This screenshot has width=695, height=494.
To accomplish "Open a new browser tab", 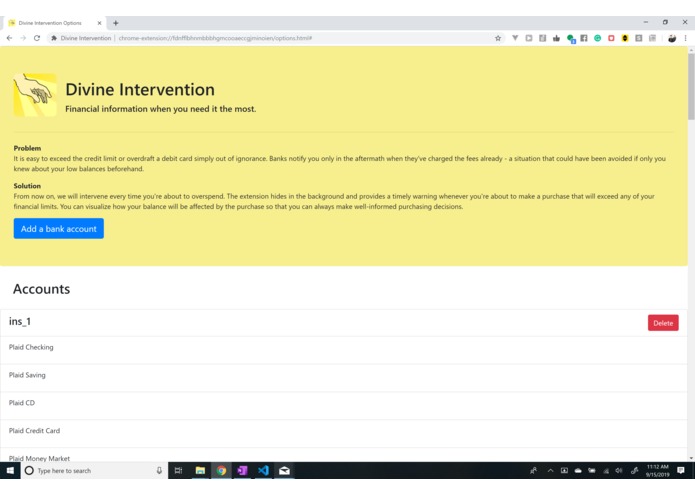I will [x=116, y=23].
